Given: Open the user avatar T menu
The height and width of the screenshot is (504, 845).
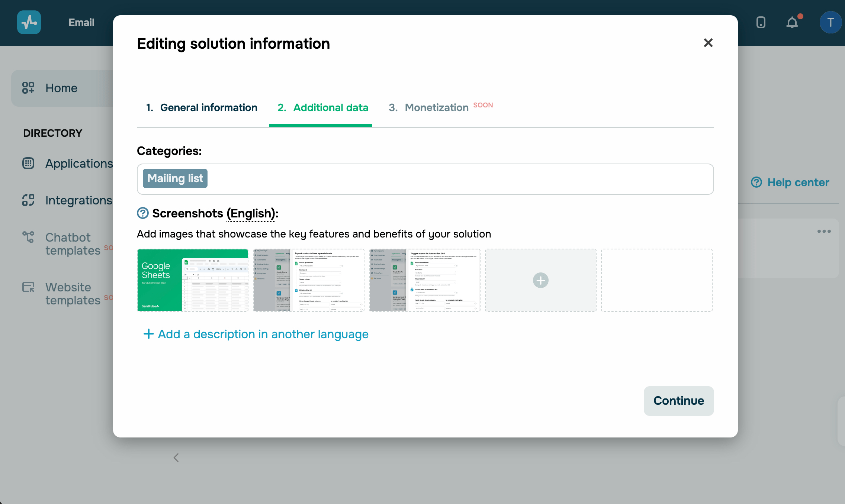Looking at the screenshot, I should (x=830, y=22).
